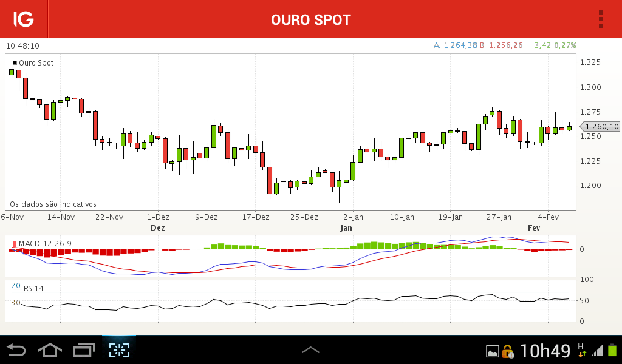Screen dimensions: 622x364
Task: Tap the MACD 12 26 9 legend
Action: [45, 244]
